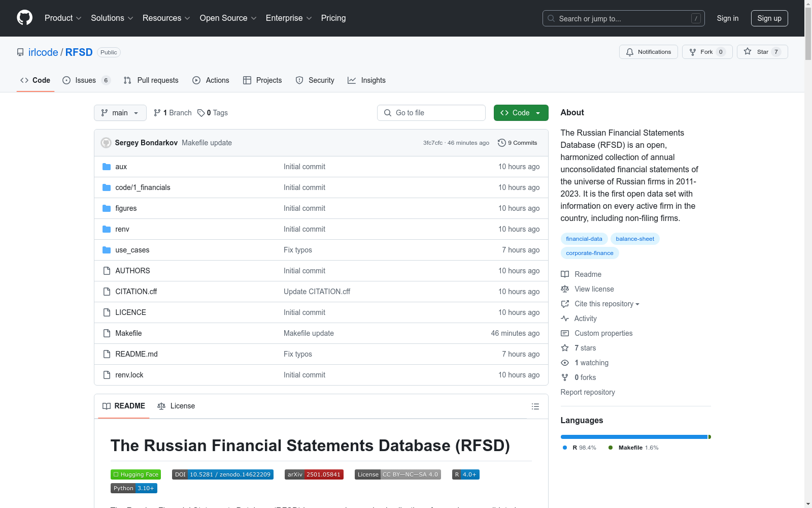Click the Notifications bell icon
The image size is (812, 508).
point(630,52)
